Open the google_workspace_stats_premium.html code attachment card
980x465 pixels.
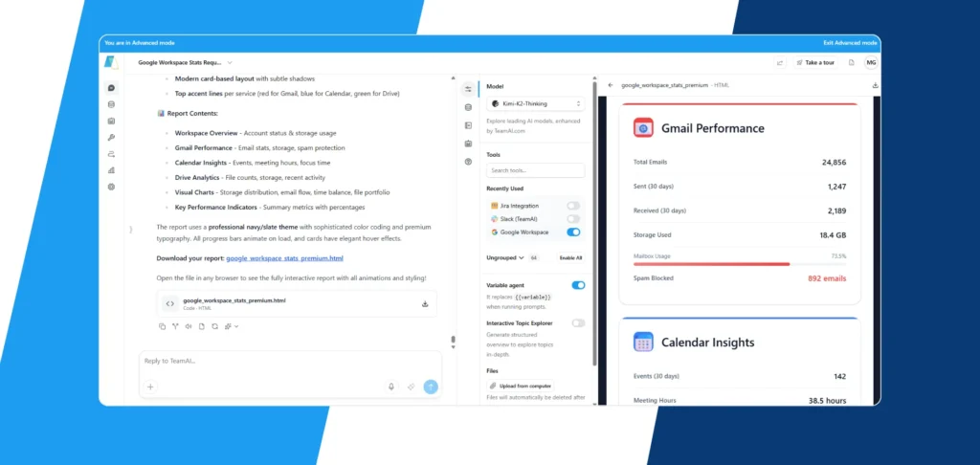click(x=297, y=303)
